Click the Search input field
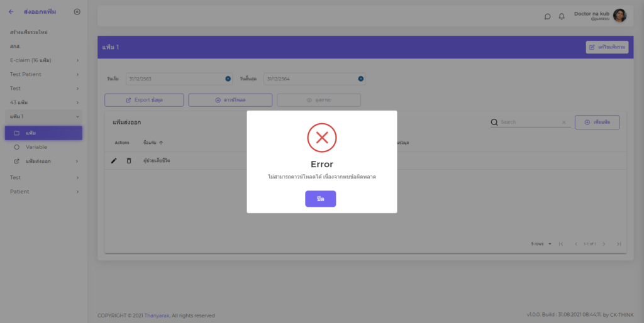 (x=528, y=123)
